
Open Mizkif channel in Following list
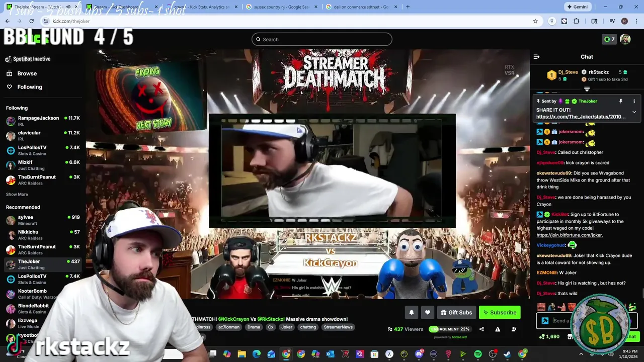coord(43,165)
